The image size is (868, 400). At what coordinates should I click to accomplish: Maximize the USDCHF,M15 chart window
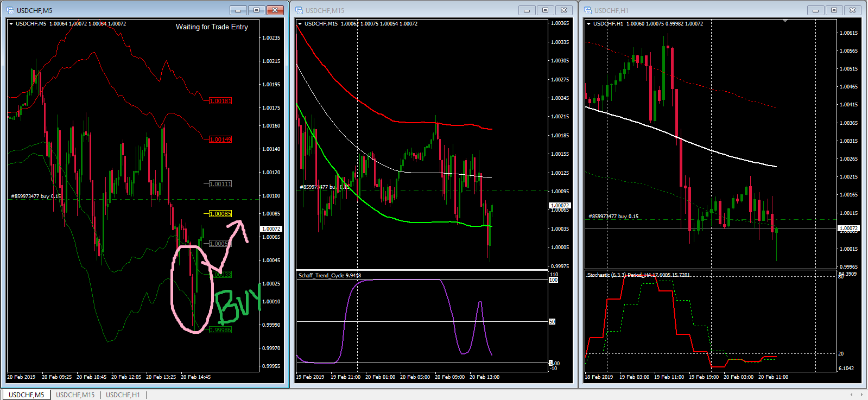[546, 10]
